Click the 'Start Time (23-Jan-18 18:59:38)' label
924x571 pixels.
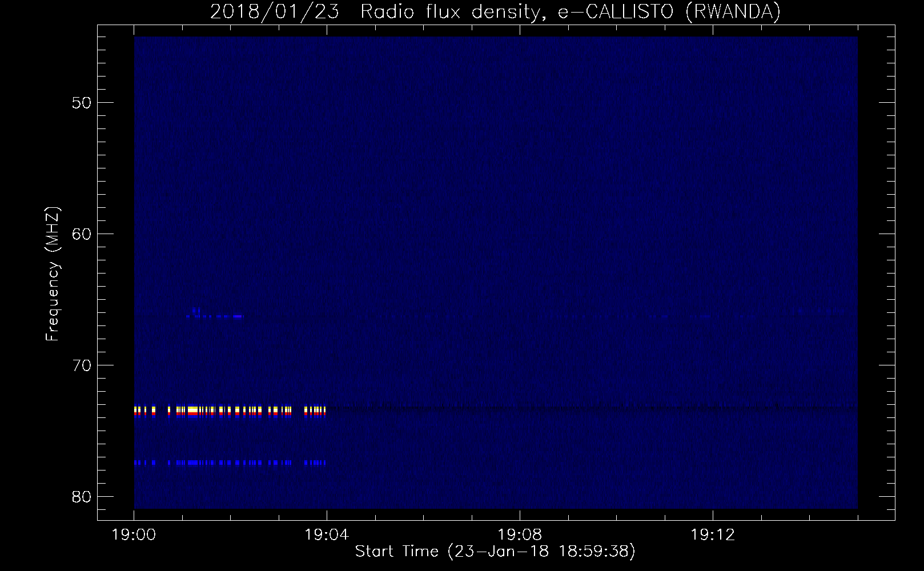[495, 552]
